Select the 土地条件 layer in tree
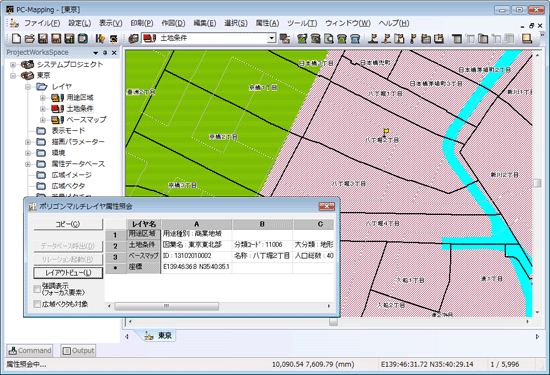 pos(80,108)
